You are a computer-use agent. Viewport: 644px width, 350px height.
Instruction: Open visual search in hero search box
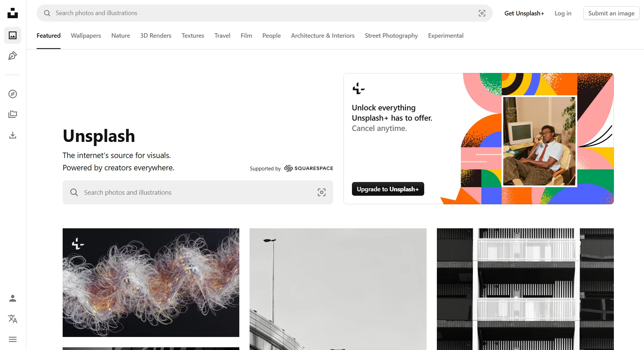click(x=321, y=192)
